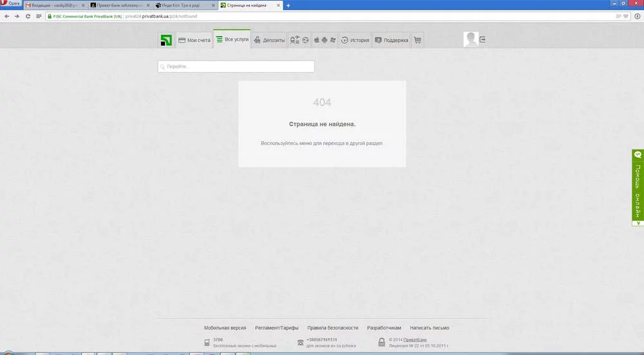The height and width of the screenshot is (355, 644).
Task: Click the PrivatBank green logo home icon
Action: (x=166, y=40)
